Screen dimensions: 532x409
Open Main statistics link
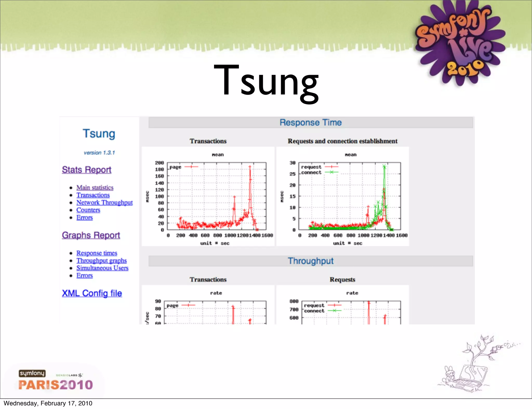(95, 188)
